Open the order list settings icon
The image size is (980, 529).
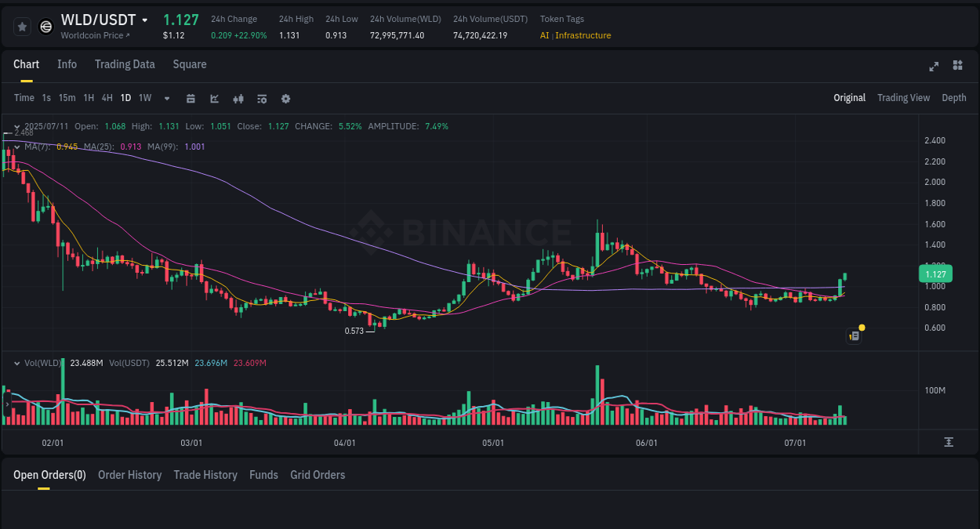coord(261,98)
